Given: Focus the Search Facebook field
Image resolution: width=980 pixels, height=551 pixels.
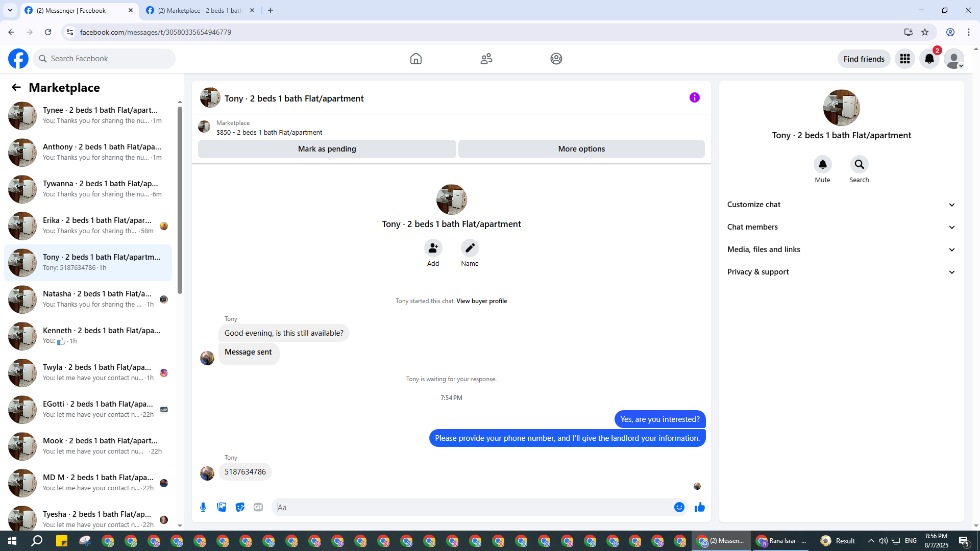Looking at the screenshot, I should tap(104, 59).
